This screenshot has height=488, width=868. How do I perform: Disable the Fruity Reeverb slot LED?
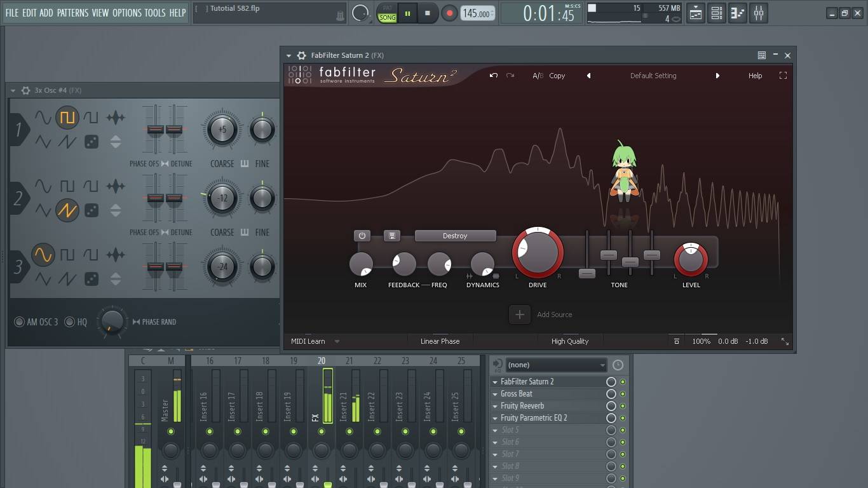pos(623,406)
